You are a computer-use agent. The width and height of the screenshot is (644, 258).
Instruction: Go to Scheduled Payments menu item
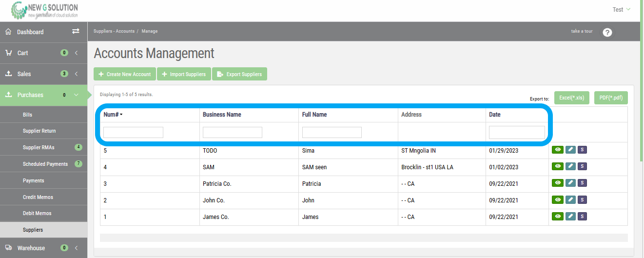pyautogui.click(x=45, y=164)
